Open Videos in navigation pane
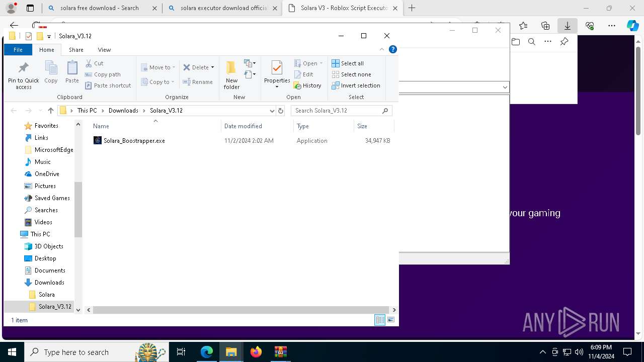Image resolution: width=644 pixels, height=362 pixels. tap(43, 222)
